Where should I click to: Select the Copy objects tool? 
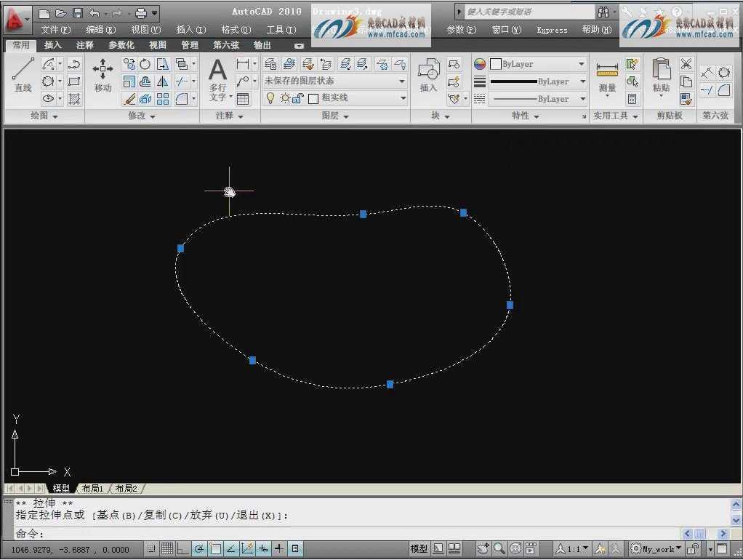tap(129, 64)
